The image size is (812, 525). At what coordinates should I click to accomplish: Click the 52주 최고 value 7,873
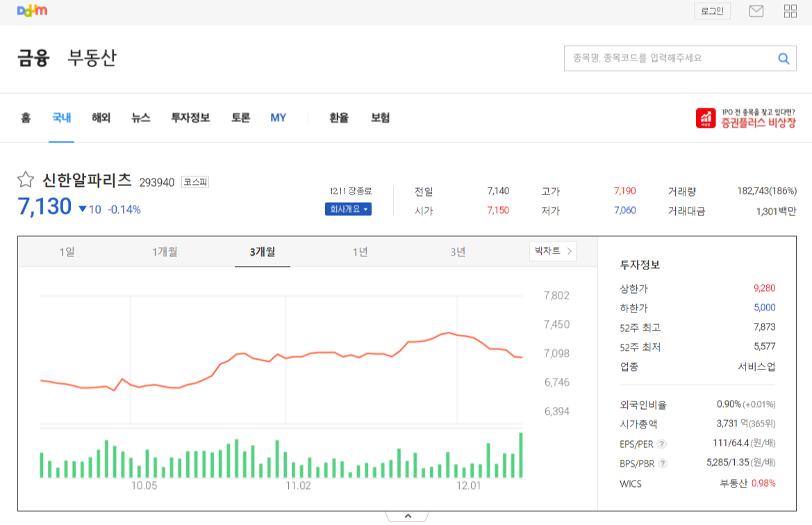(x=764, y=327)
